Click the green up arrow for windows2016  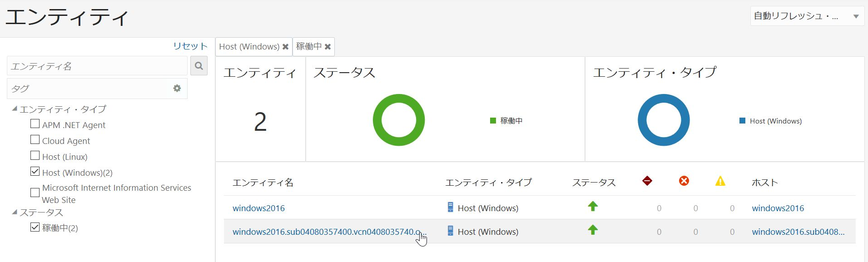click(593, 207)
